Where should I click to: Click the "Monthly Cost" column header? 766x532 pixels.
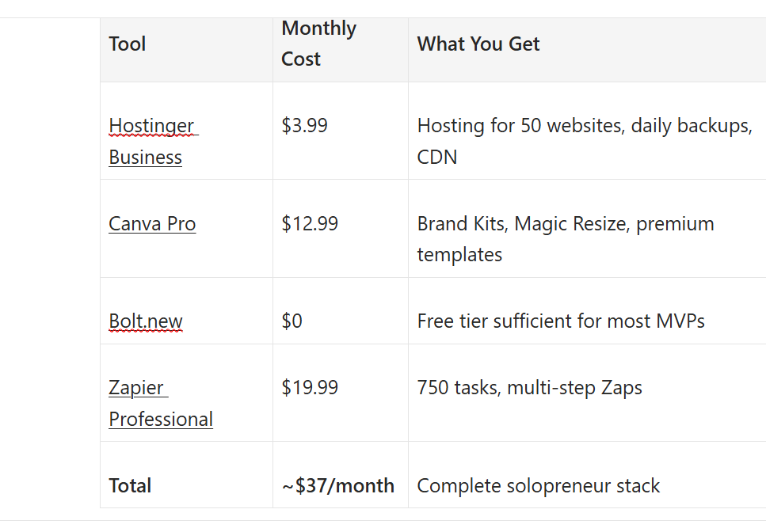point(318,44)
